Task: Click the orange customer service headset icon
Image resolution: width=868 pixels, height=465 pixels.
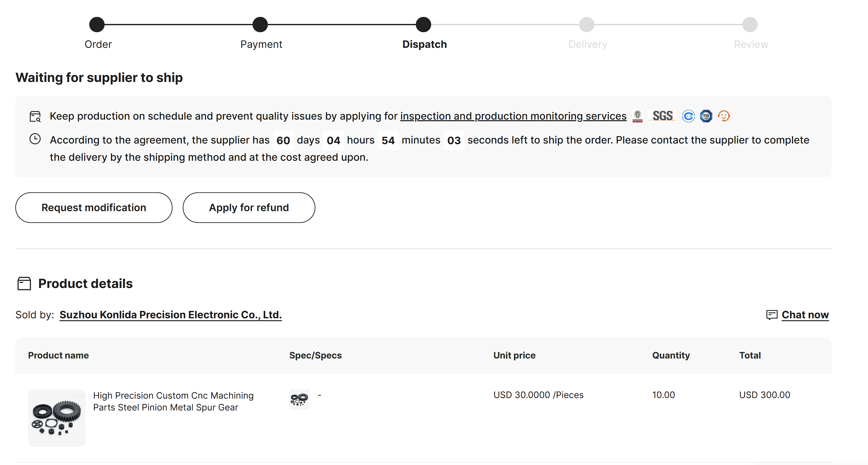Action: pyautogui.click(x=724, y=116)
